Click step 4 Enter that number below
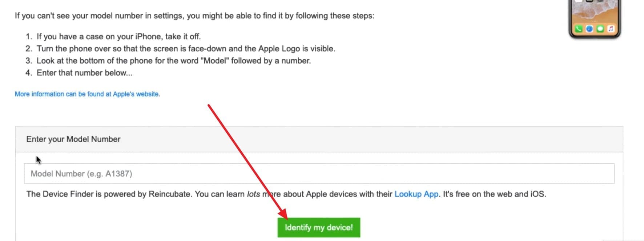The width and height of the screenshot is (644, 241). 85,72
